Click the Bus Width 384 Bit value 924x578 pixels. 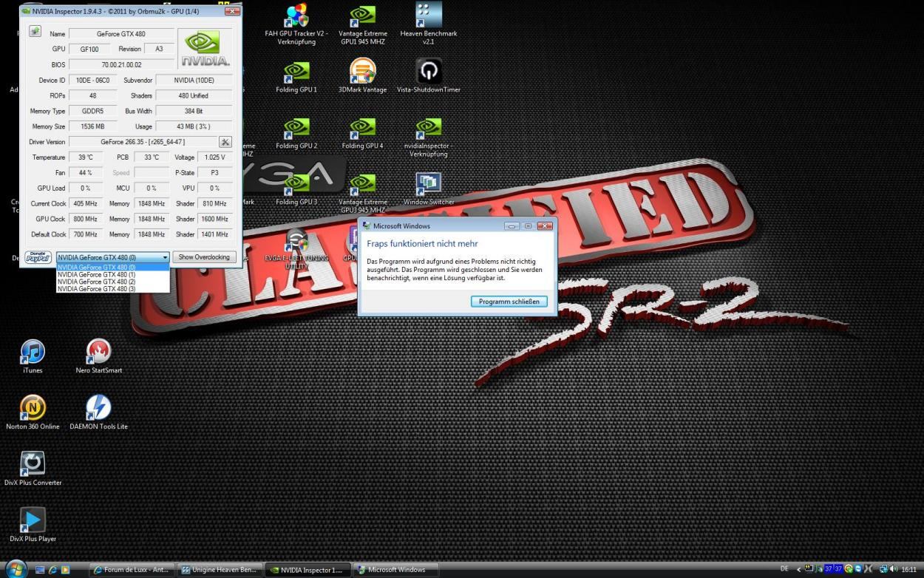[194, 111]
